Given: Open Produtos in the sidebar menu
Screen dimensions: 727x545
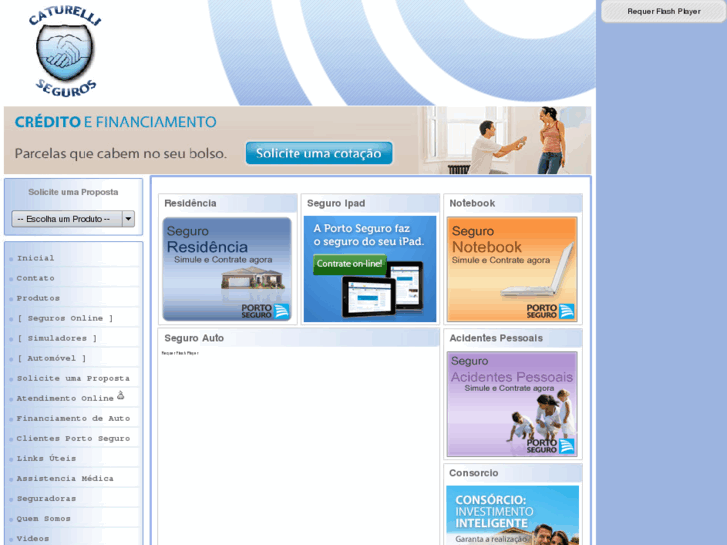Looking at the screenshot, I should 38,298.
